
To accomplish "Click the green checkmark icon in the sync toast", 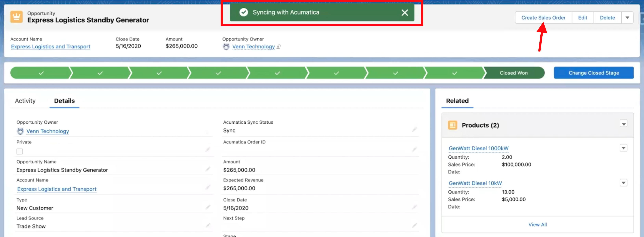I will pos(243,12).
